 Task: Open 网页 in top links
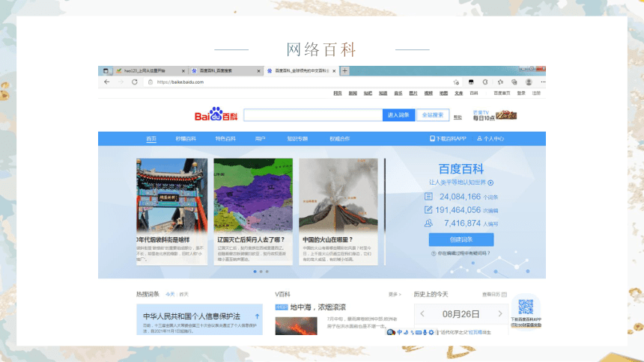[338, 93]
